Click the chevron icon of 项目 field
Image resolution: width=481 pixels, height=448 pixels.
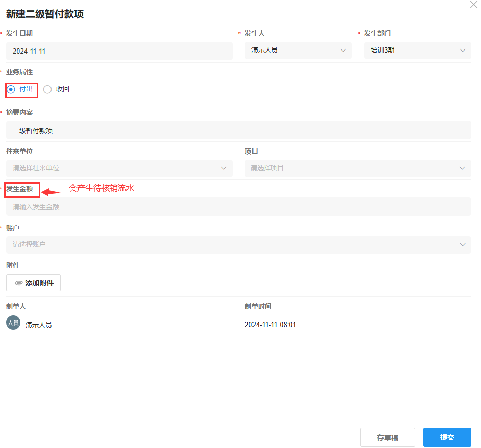click(x=462, y=168)
